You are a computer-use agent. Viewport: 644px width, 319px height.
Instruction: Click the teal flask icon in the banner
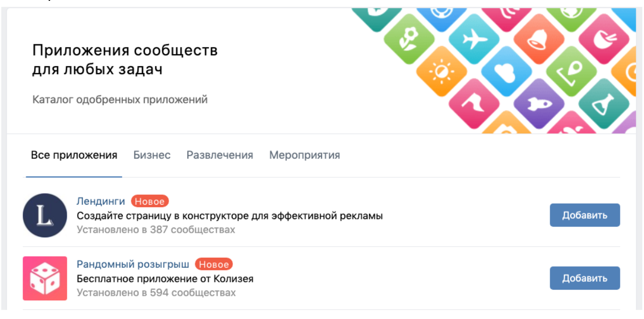coord(603,103)
